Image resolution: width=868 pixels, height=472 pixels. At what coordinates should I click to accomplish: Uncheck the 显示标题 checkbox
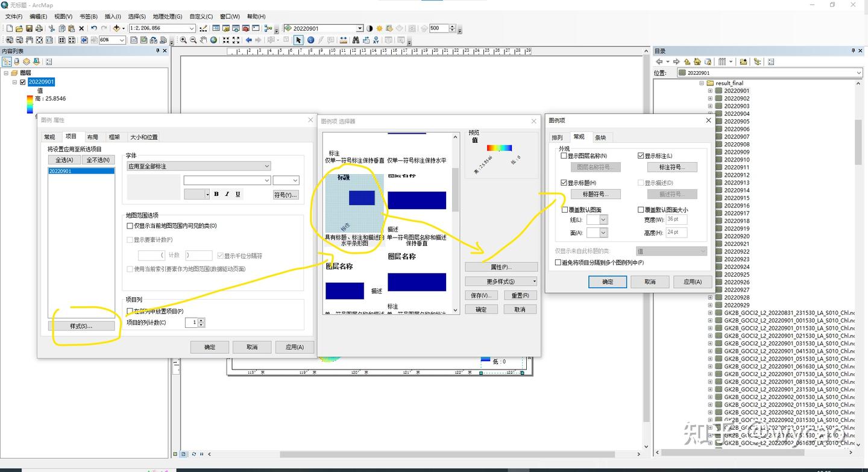point(564,183)
